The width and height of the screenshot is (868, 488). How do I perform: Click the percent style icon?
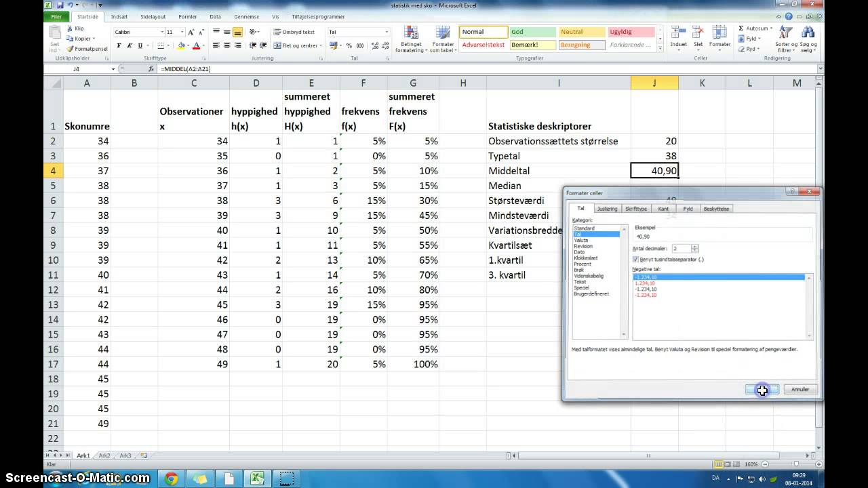pos(349,46)
